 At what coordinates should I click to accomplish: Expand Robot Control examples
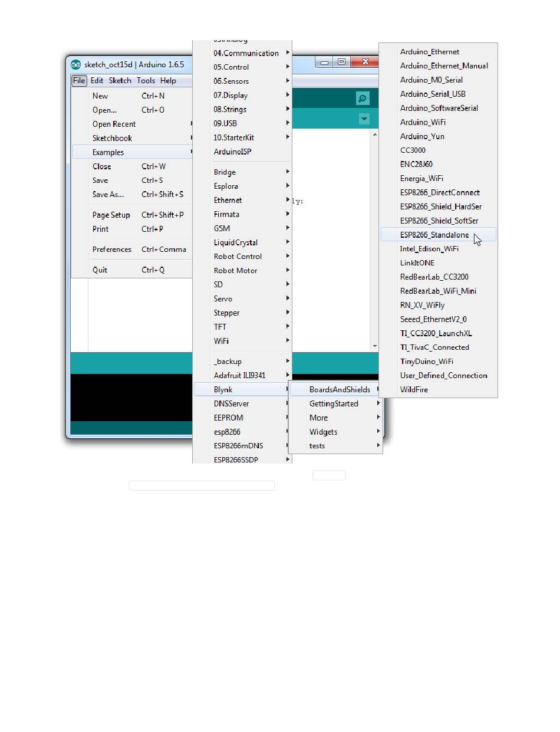pos(243,257)
